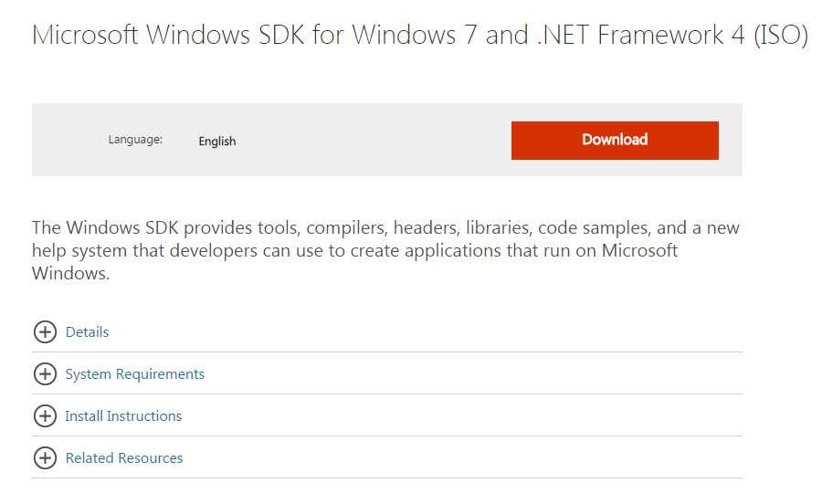This screenshot has height=504, width=822.
Task: Click the plus icon next to Install Instructions
Action: (45, 416)
